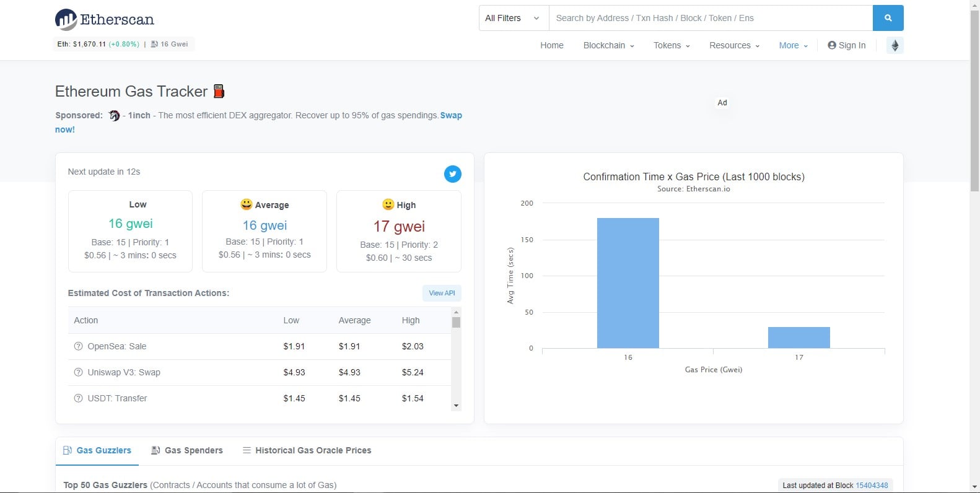Switch to the Gas Spenders tab

(x=187, y=450)
